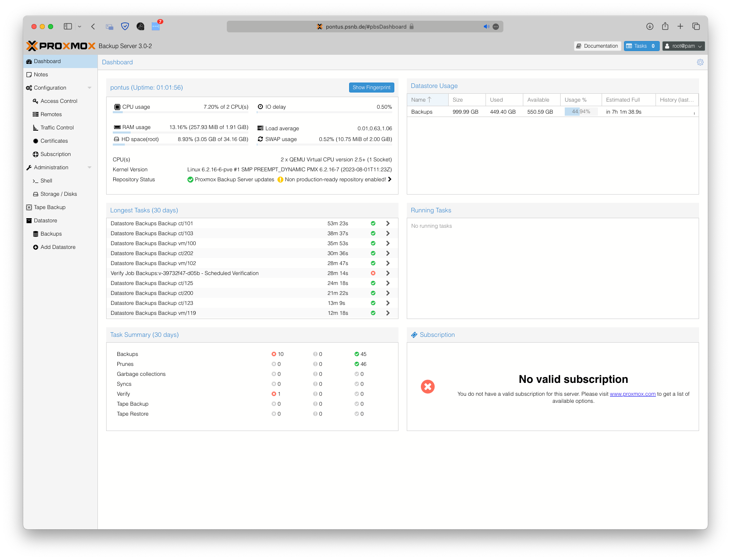Select the Backups row in Datastore Usage
The image size is (731, 560).
tap(553, 112)
